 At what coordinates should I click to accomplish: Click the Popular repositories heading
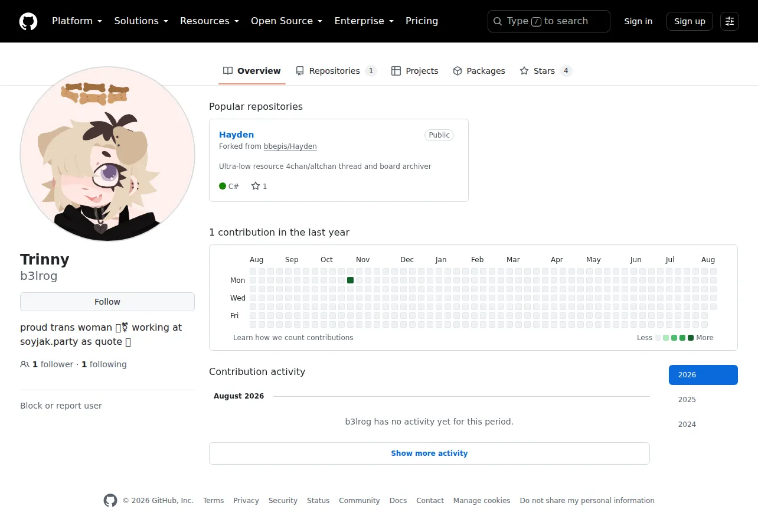(x=256, y=107)
